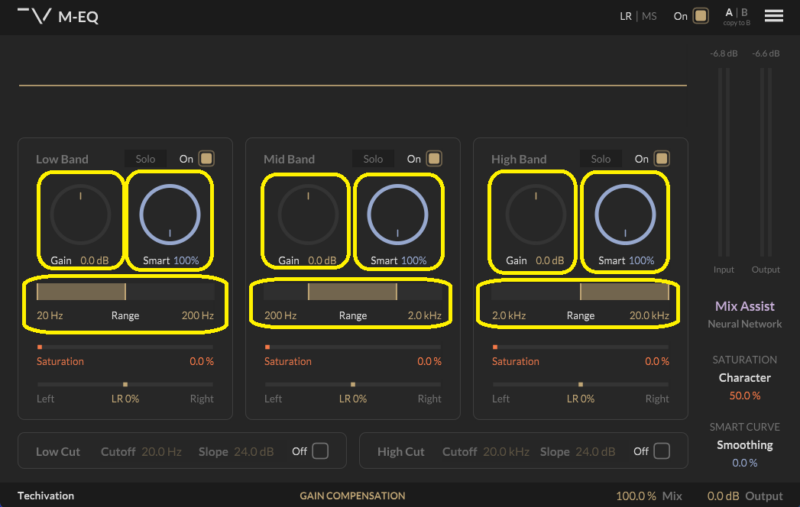Toggle the main plugin On switch
The width and height of the screenshot is (800, 507).
coord(701,16)
